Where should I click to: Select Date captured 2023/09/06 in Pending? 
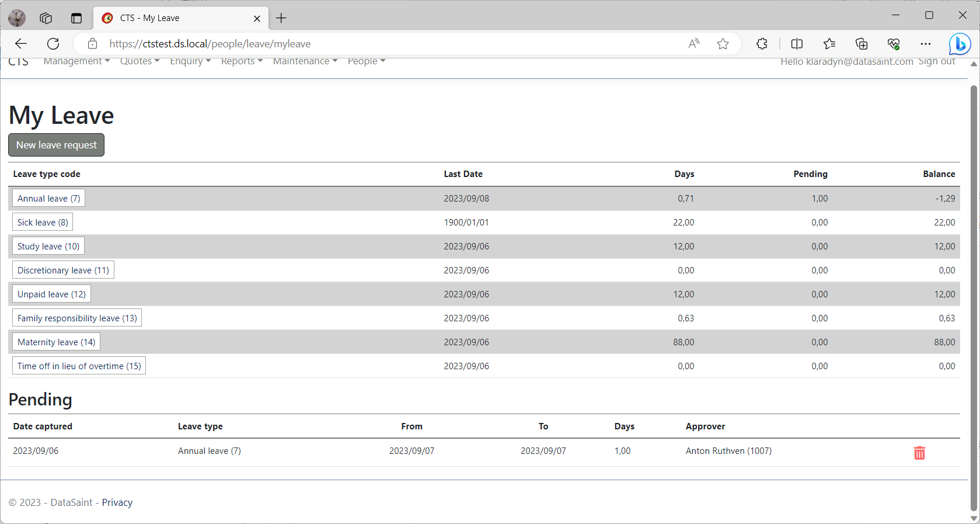36,451
